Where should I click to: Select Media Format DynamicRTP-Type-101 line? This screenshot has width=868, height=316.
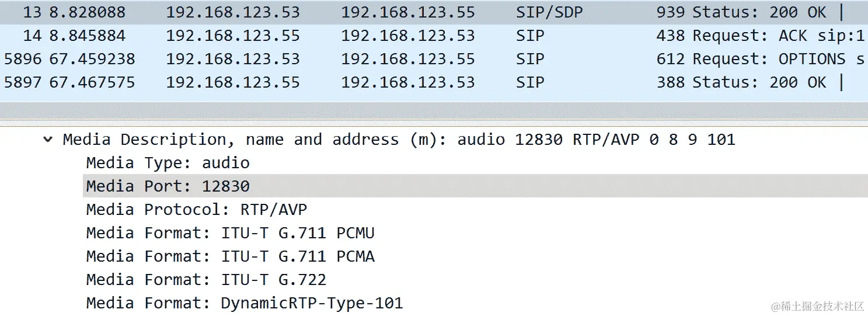tap(245, 303)
